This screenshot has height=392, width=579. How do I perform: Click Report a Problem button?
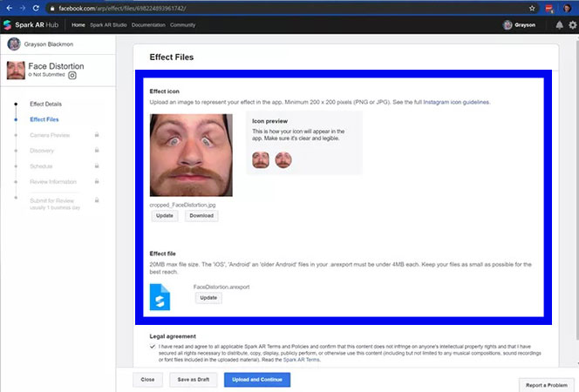pyautogui.click(x=547, y=385)
